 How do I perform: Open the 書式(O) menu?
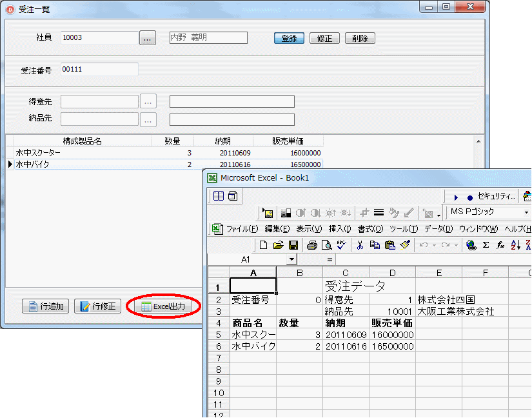point(370,229)
